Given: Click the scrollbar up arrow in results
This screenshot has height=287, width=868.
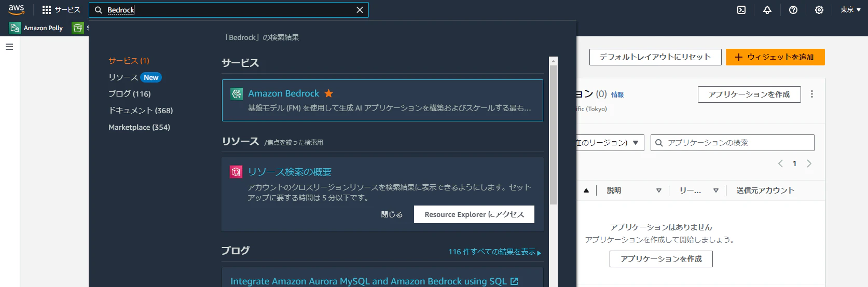Looking at the screenshot, I should point(553,61).
